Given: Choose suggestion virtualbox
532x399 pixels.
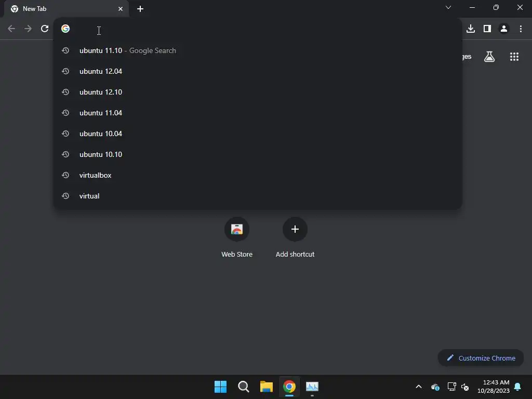Looking at the screenshot, I should coord(258,175).
